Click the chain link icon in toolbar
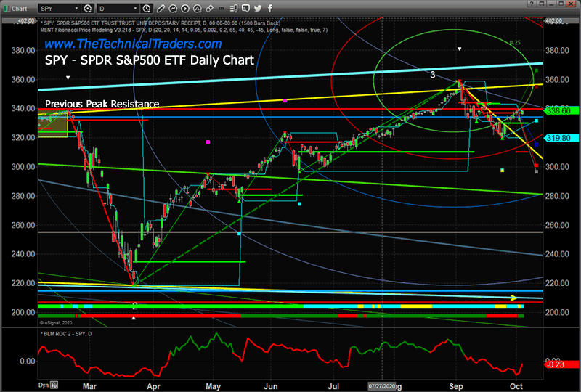This screenshot has height=392, width=581. click(209, 8)
